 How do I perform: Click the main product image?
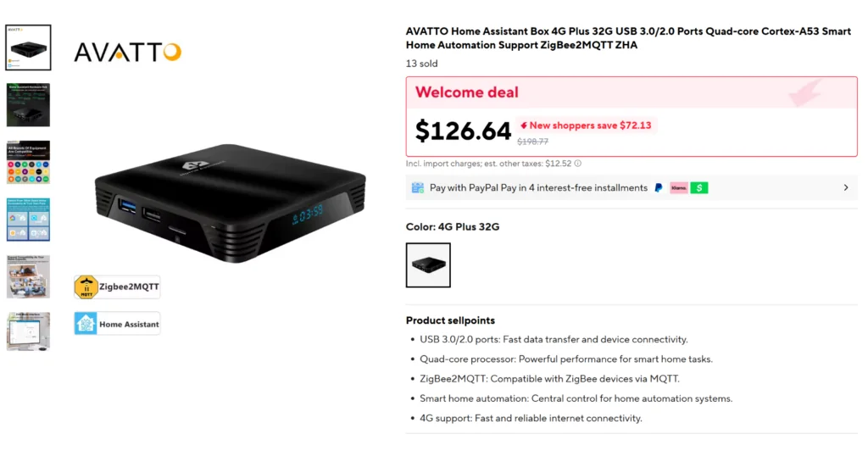[x=231, y=203]
